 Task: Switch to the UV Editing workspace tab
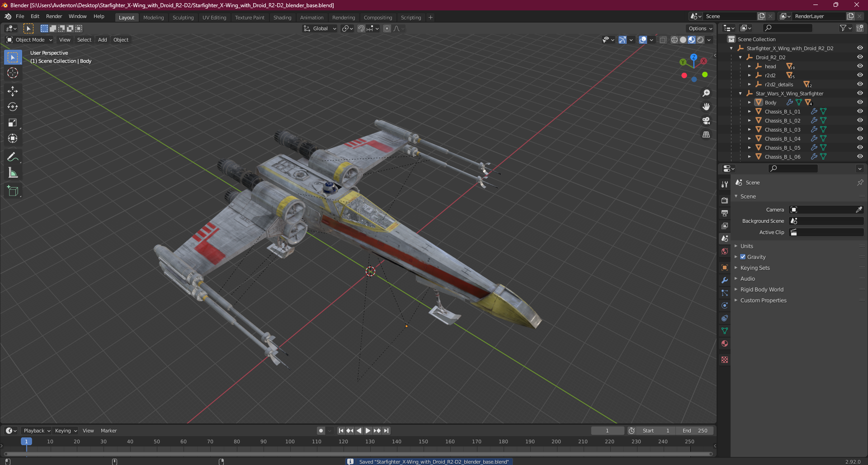pyautogui.click(x=214, y=18)
